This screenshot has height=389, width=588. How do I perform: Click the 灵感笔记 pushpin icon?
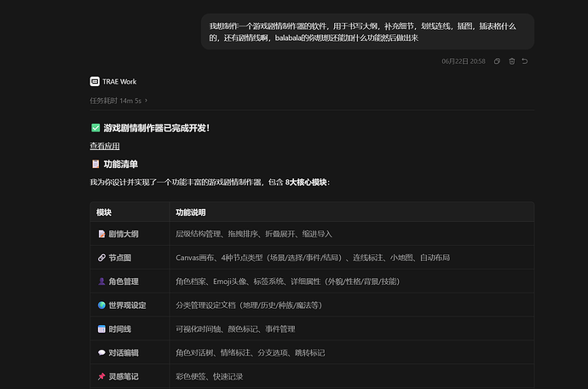click(101, 376)
